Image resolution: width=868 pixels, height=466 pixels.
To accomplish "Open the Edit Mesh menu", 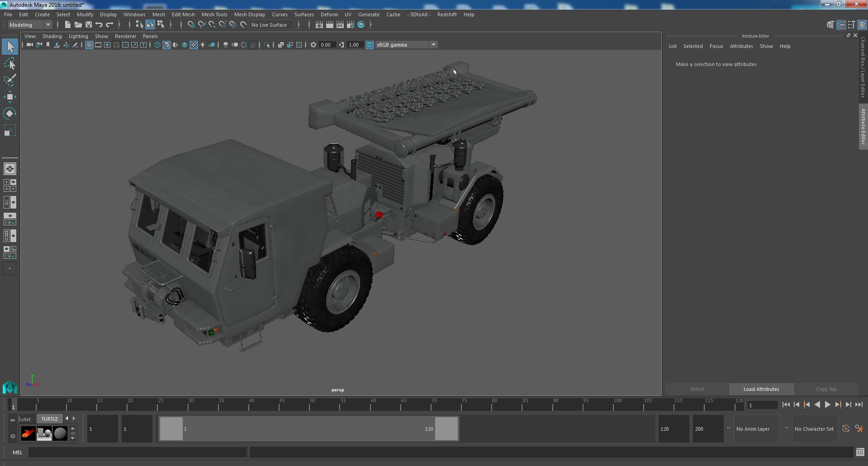I will pos(183,14).
